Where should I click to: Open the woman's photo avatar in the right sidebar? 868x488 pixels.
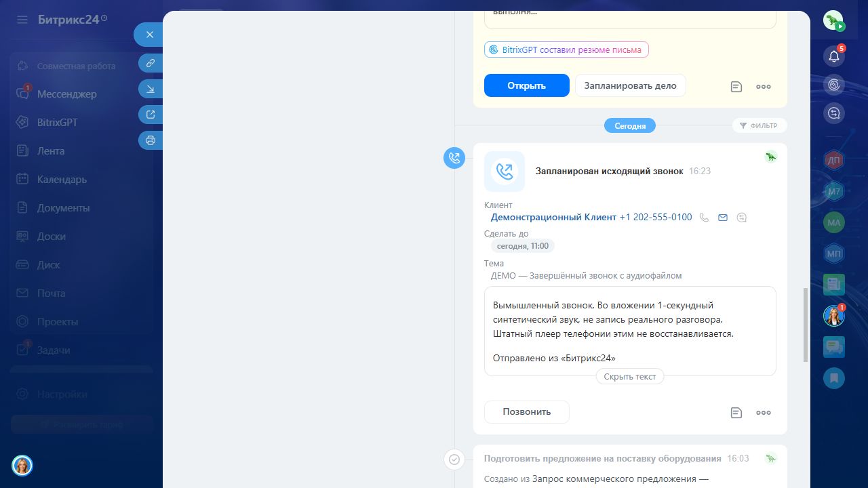click(834, 316)
